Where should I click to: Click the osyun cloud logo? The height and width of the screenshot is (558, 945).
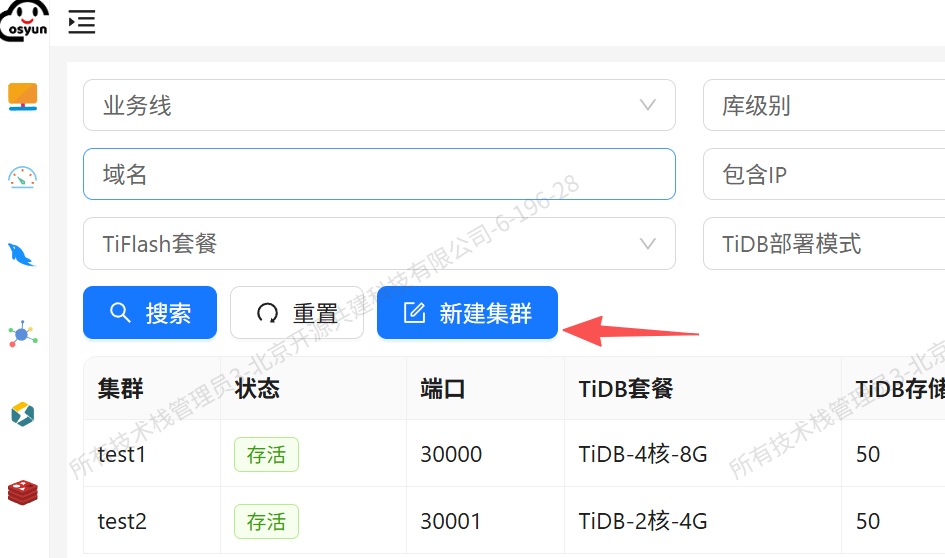pos(24,19)
